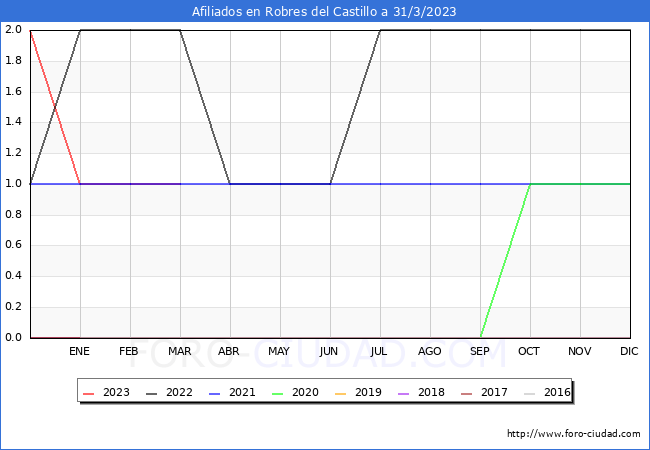This screenshot has width=650, height=450.
Task: Open the foro-ciudad.com URL link
Action: (x=574, y=434)
